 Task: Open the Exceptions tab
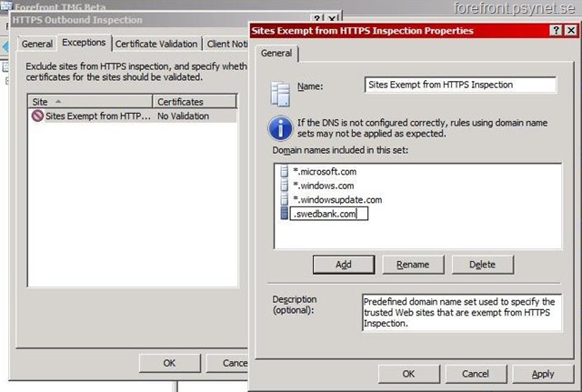click(x=84, y=43)
